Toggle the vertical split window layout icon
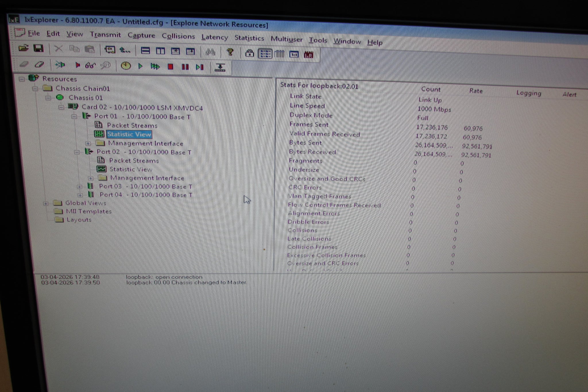This screenshot has height=392, width=588. click(160, 51)
